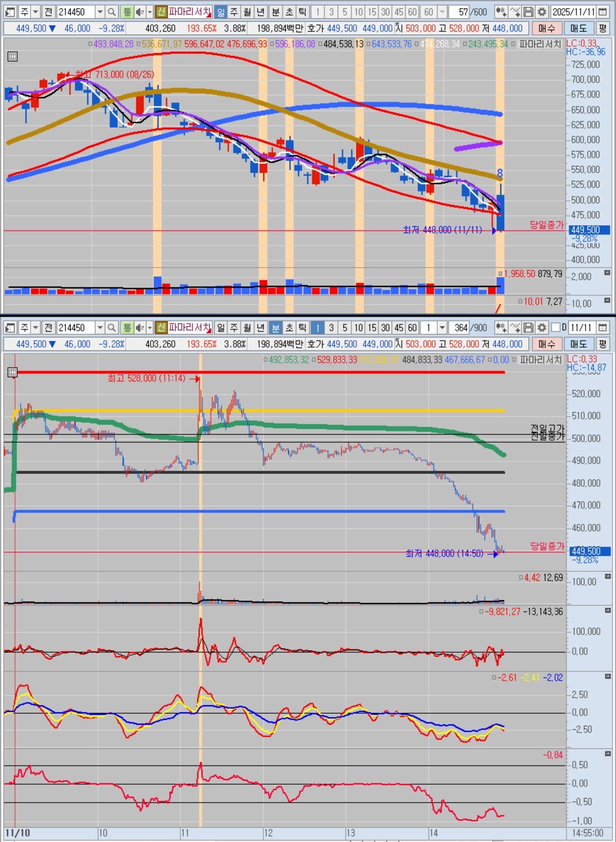Click the 최고 528,000 (11:14) high label
The image size is (616, 842).
pyautogui.click(x=147, y=378)
